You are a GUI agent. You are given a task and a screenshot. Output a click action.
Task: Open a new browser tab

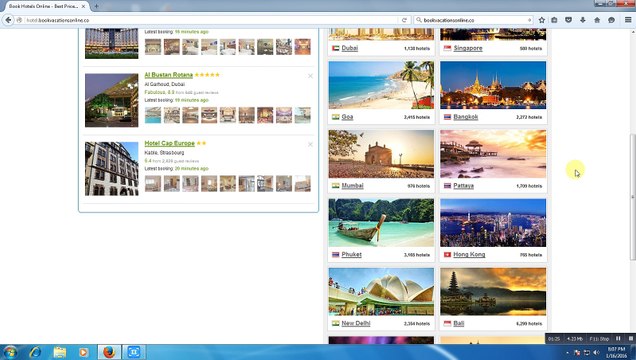96,6
